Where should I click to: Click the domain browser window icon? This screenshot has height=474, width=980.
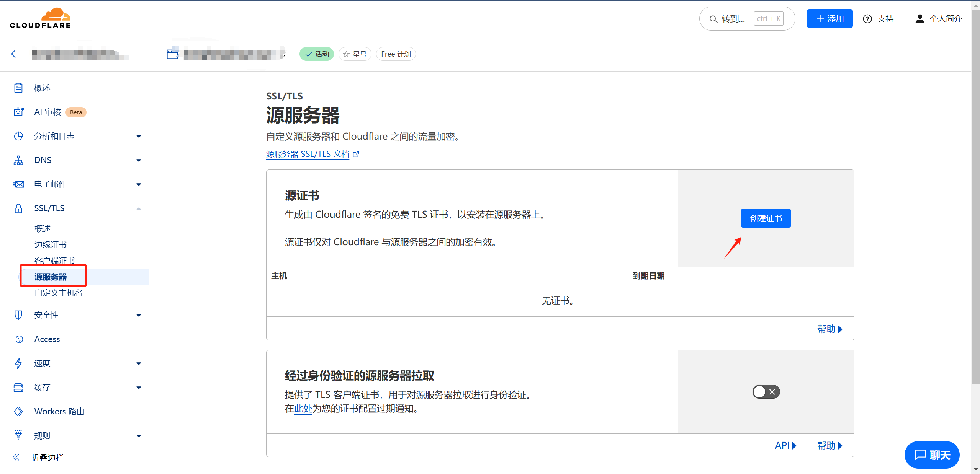coord(172,54)
